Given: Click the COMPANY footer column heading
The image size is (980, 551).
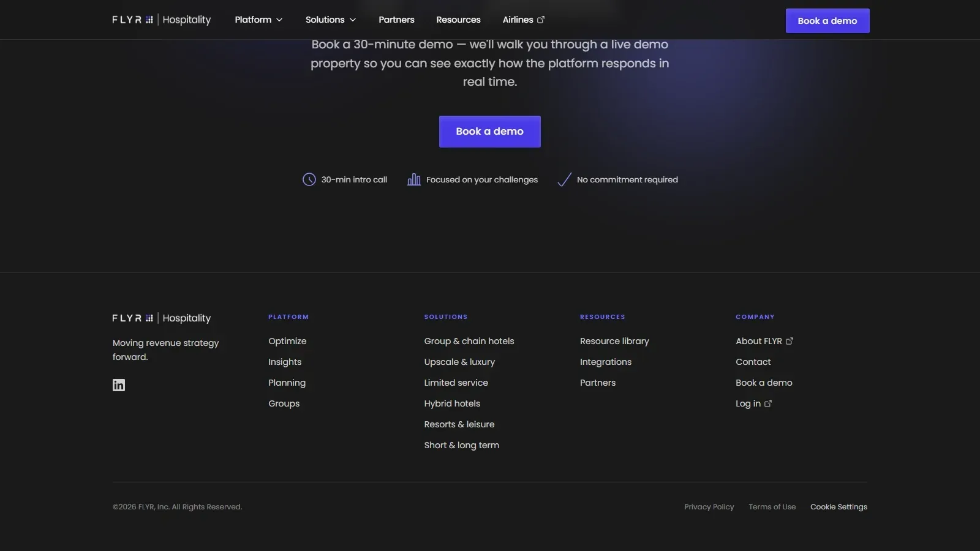Looking at the screenshot, I should pyautogui.click(x=755, y=317).
